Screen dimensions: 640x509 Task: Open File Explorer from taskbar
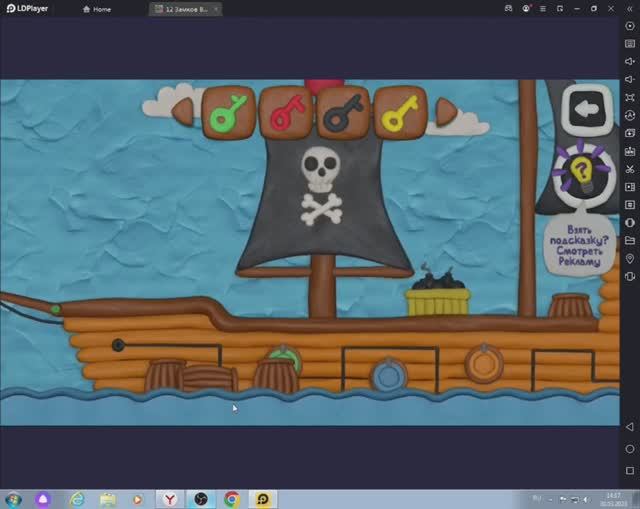tap(108, 500)
